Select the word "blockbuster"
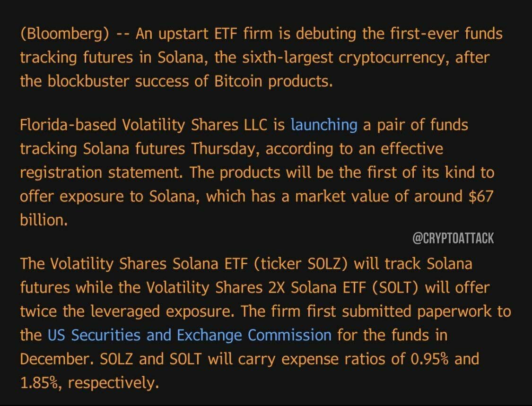Screen dimensions: 532x406 point(88,81)
